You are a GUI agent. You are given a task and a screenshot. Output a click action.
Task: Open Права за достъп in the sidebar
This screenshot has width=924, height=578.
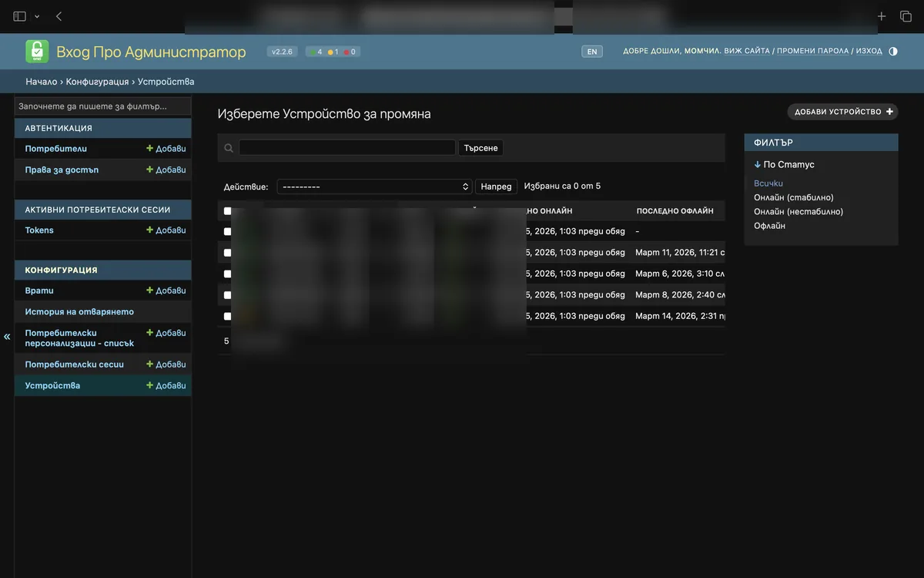click(62, 170)
